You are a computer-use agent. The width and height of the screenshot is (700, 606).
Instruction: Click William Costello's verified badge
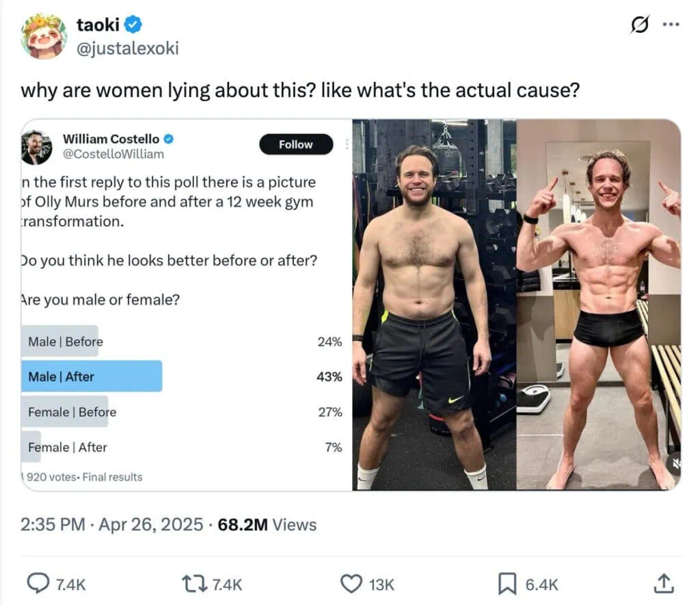pyautogui.click(x=168, y=139)
